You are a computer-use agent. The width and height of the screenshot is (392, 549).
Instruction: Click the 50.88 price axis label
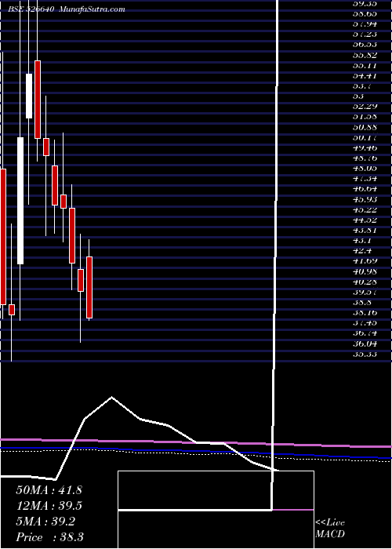(x=365, y=127)
